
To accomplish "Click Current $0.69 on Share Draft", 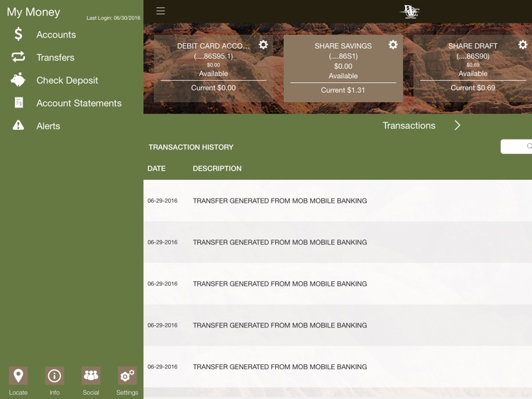I will 472,88.
